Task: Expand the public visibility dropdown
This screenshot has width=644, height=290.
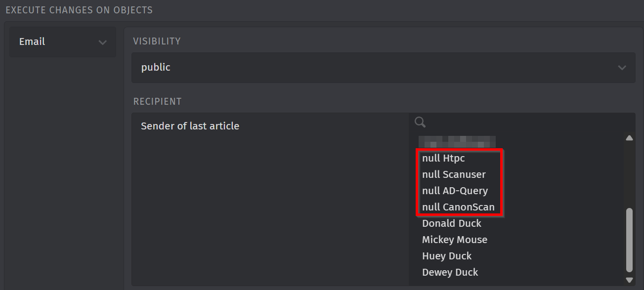Action: [x=383, y=68]
